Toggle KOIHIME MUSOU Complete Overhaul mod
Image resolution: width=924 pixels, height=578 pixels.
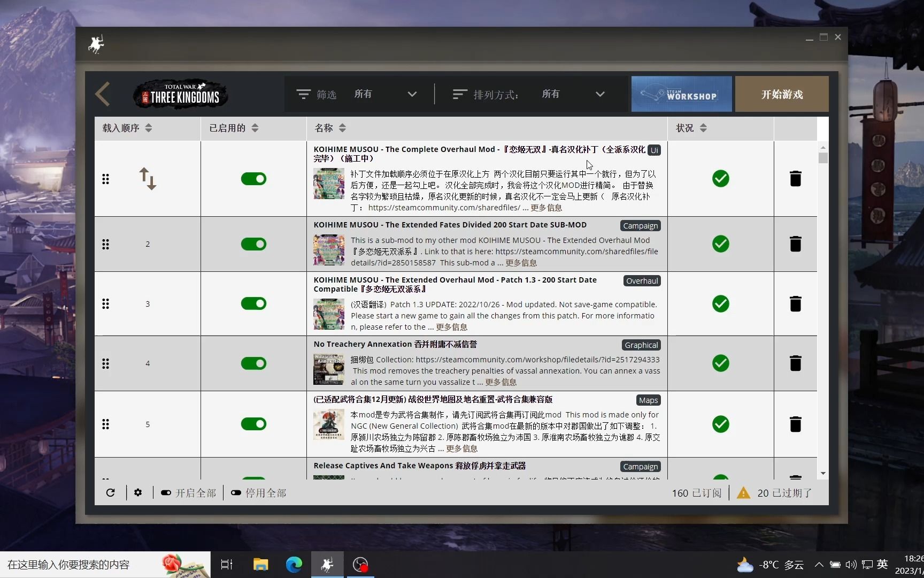pos(253,179)
